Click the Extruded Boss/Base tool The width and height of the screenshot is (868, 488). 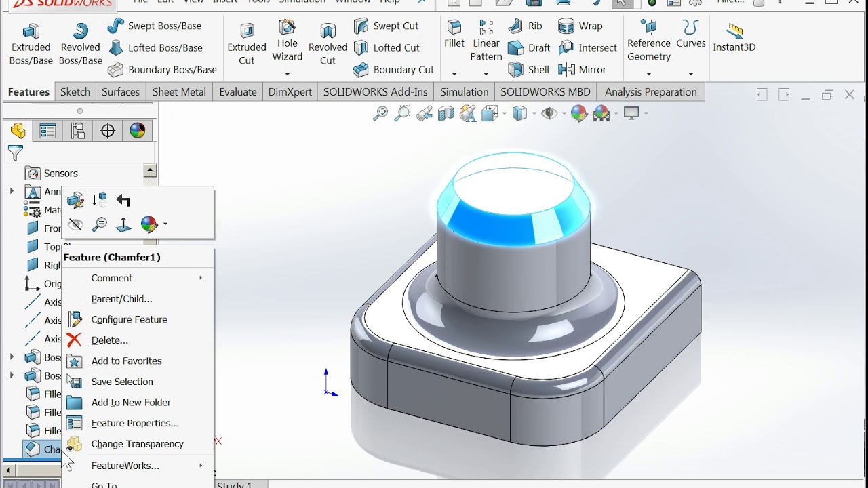31,45
